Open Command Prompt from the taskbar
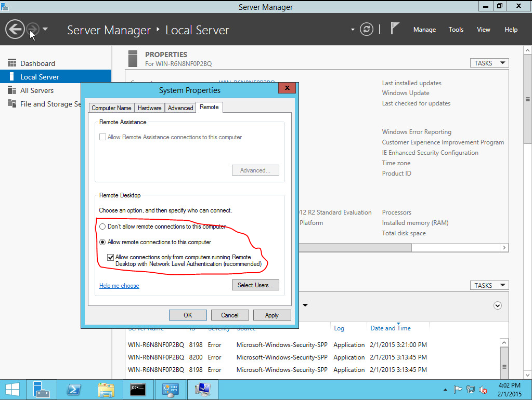The width and height of the screenshot is (532, 400). (138, 389)
